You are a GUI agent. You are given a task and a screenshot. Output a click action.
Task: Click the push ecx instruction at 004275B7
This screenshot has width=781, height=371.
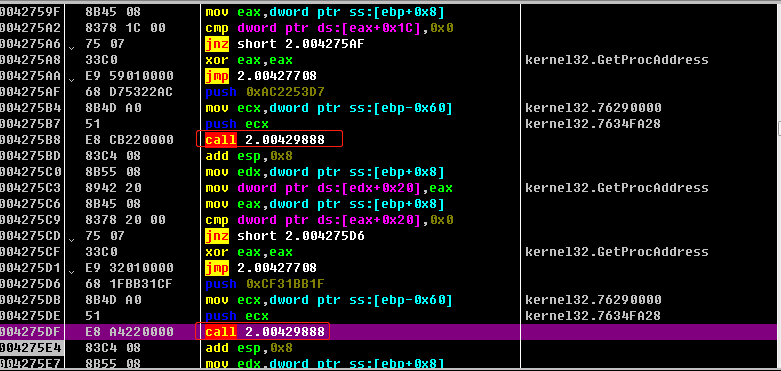[x=237, y=124]
